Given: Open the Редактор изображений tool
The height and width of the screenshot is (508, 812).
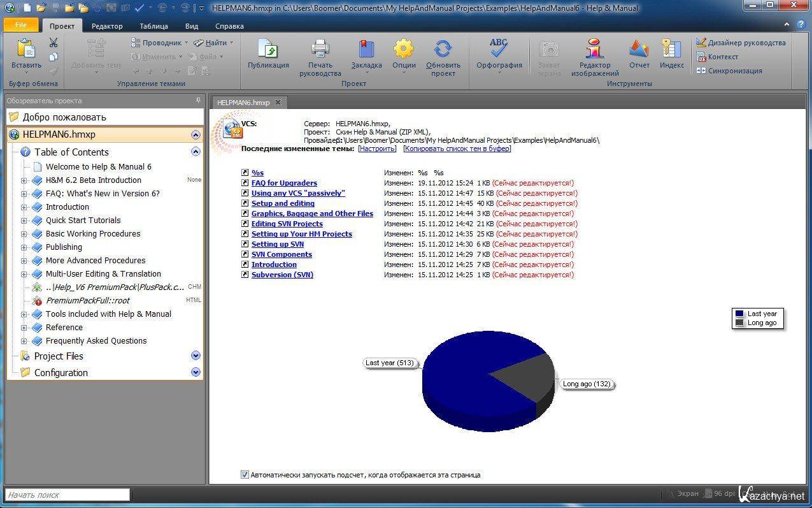Looking at the screenshot, I should [594, 50].
